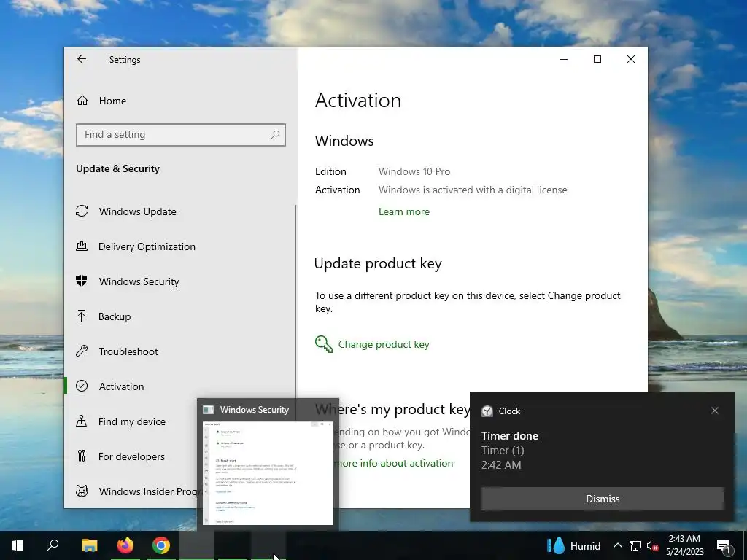Dismiss the Timer done notification

[x=602, y=499]
